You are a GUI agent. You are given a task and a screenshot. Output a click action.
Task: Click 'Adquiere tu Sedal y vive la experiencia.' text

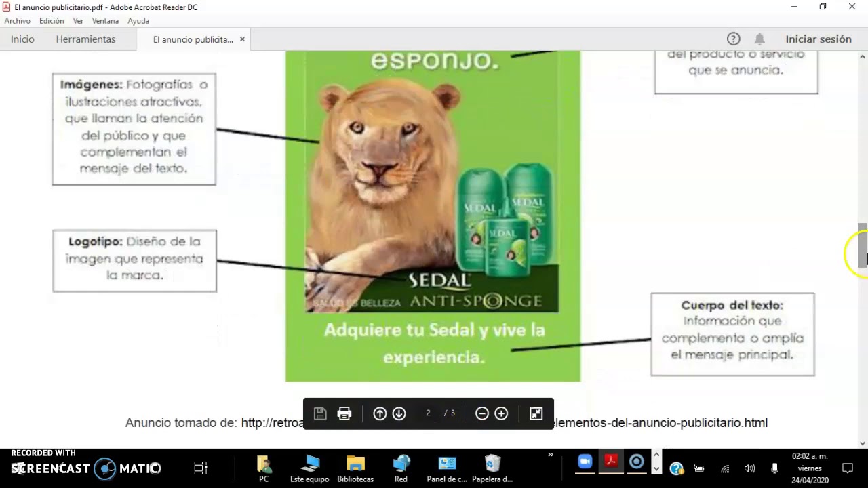(x=434, y=344)
